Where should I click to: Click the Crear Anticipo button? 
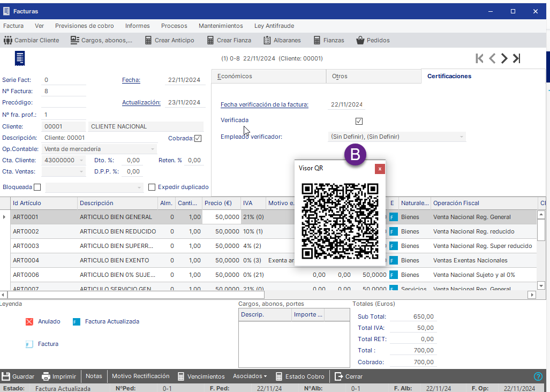(x=170, y=40)
